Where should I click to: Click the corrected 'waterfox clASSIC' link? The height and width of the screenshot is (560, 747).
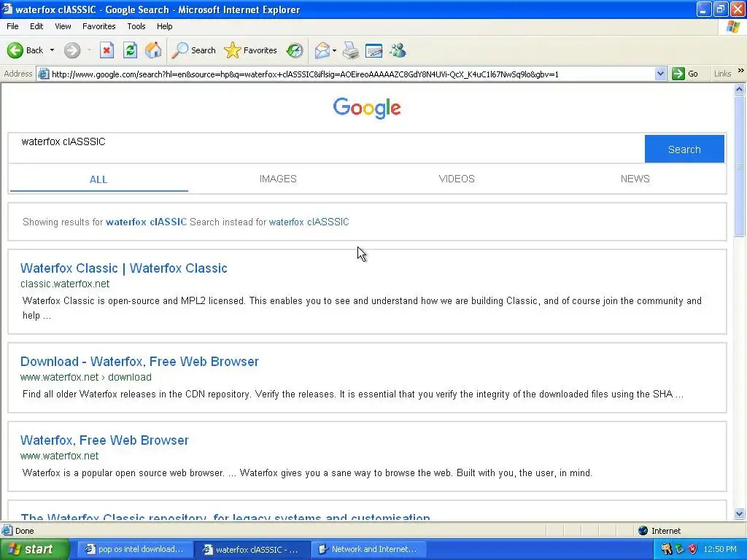coord(146,222)
